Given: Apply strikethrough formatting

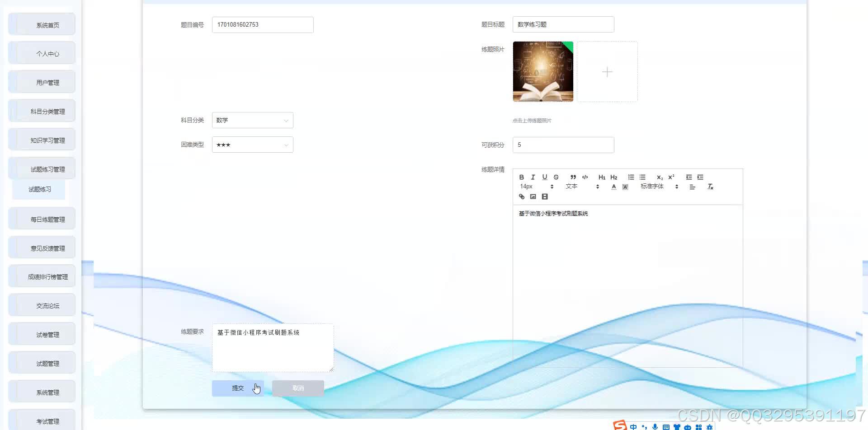Looking at the screenshot, I should coord(556,177).
